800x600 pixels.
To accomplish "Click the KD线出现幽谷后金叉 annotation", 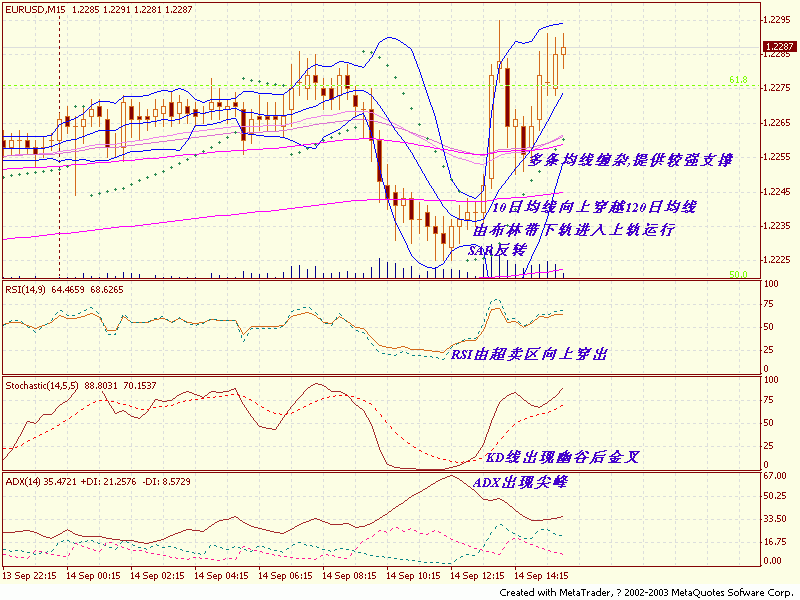I will tap(562, 457).
